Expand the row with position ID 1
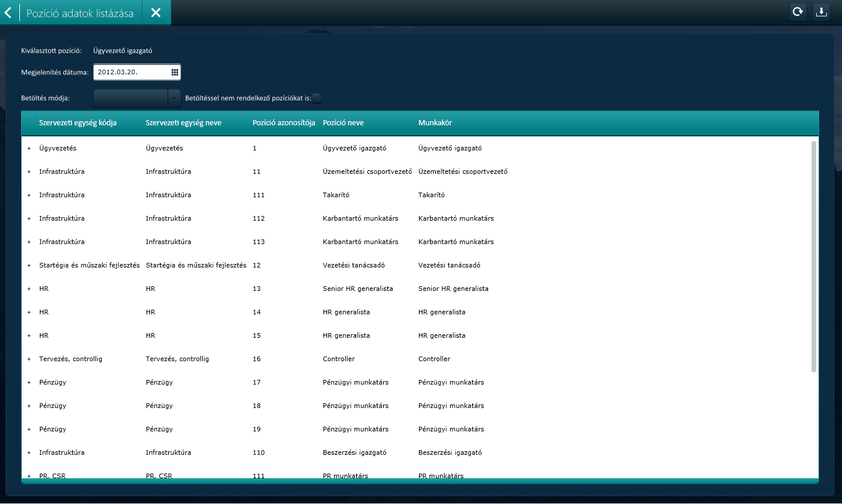Screen dimensions: 842x504 [x=29, y=149]
